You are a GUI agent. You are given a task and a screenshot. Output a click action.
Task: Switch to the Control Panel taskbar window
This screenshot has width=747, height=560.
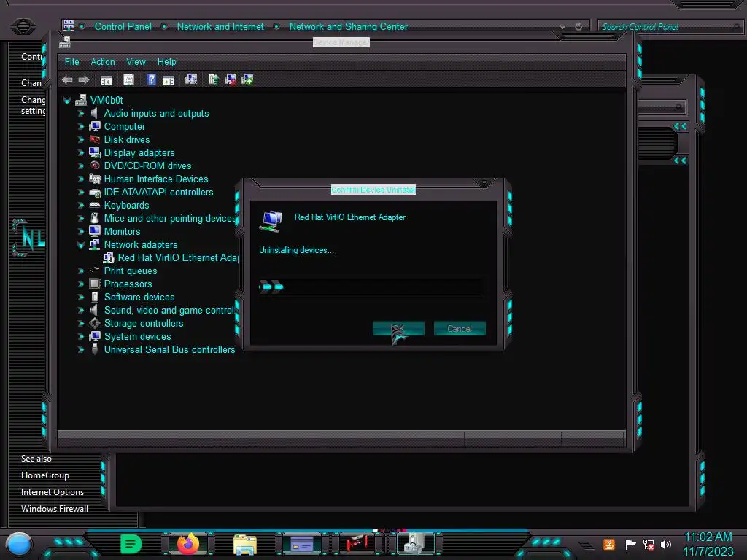[x=302, y=544]
